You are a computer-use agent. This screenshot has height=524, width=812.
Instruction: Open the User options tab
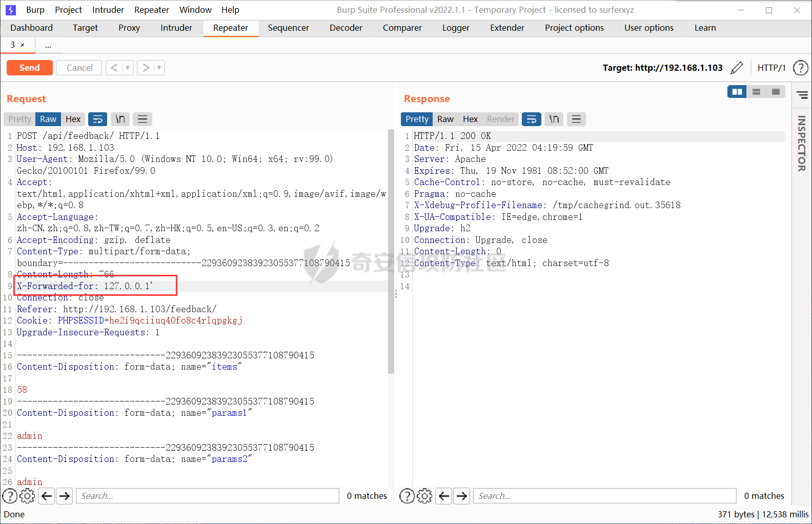[x=649, y=28]
